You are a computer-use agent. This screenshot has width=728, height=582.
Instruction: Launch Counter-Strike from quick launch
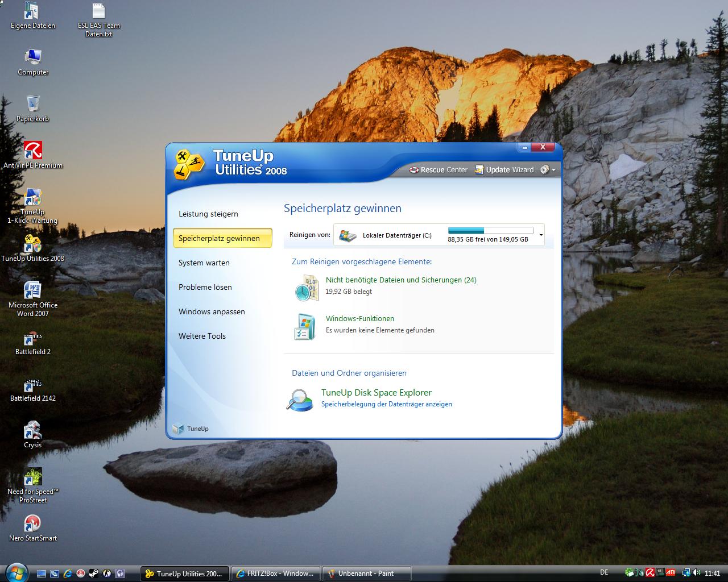click(x=107, y=573)
